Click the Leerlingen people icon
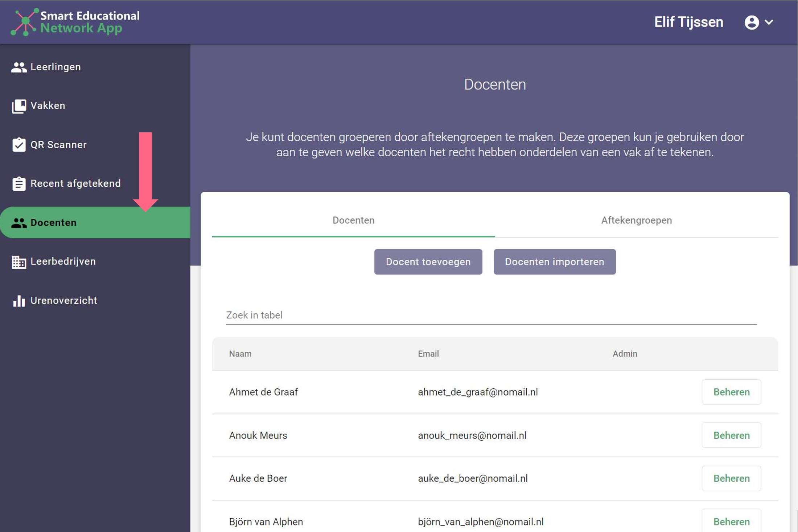This screenshot has height=532, width=798. point(19,67)
